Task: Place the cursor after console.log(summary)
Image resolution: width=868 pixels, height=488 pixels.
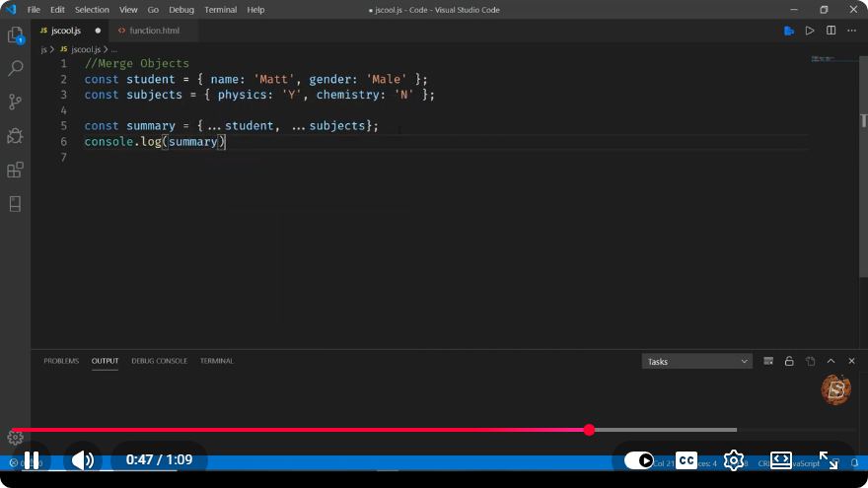Action: (226, 142)
